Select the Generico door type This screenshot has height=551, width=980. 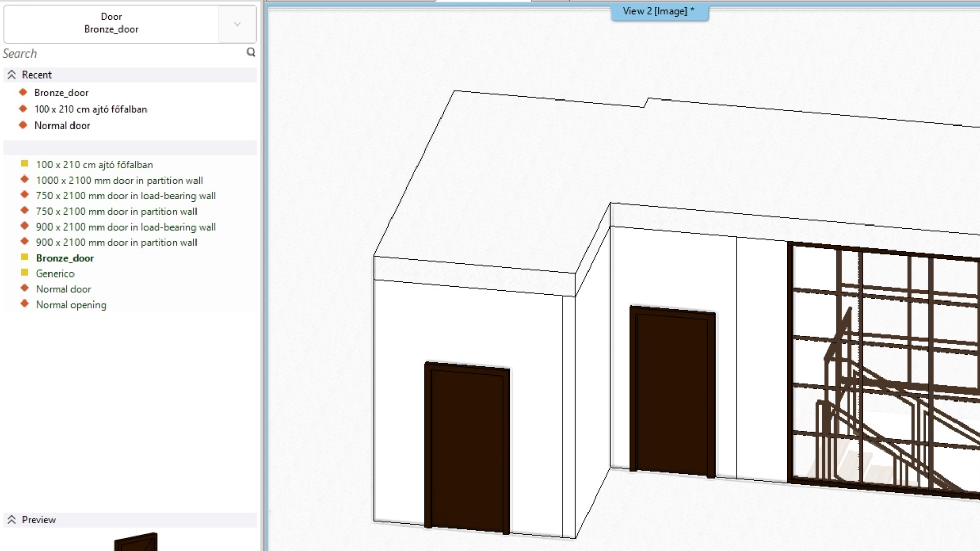[x=55, y=273]
